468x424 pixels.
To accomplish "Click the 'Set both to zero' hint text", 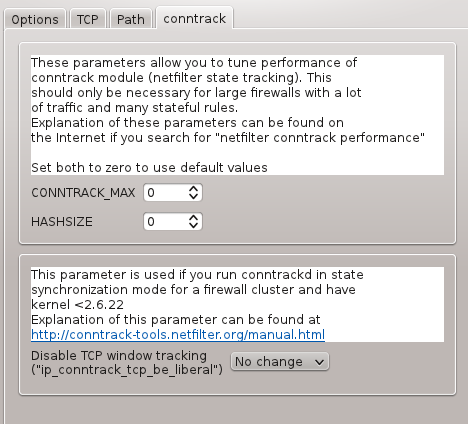I will (x=149, y=167).
